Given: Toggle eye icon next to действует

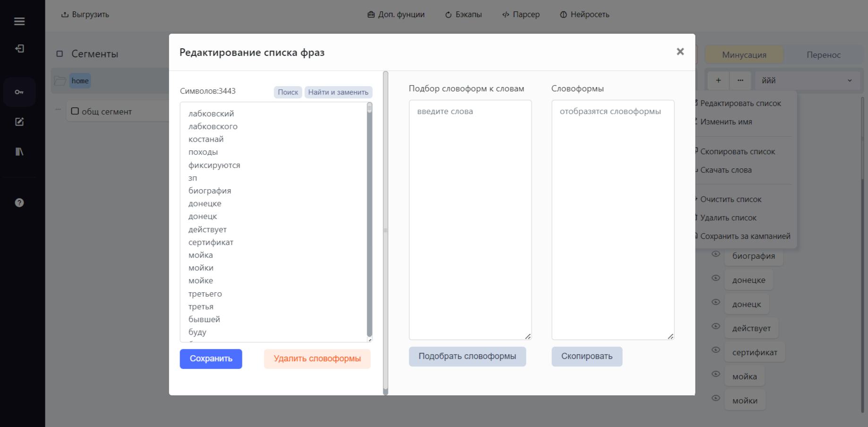Looking at the screenshot, I should coord(716,326).
